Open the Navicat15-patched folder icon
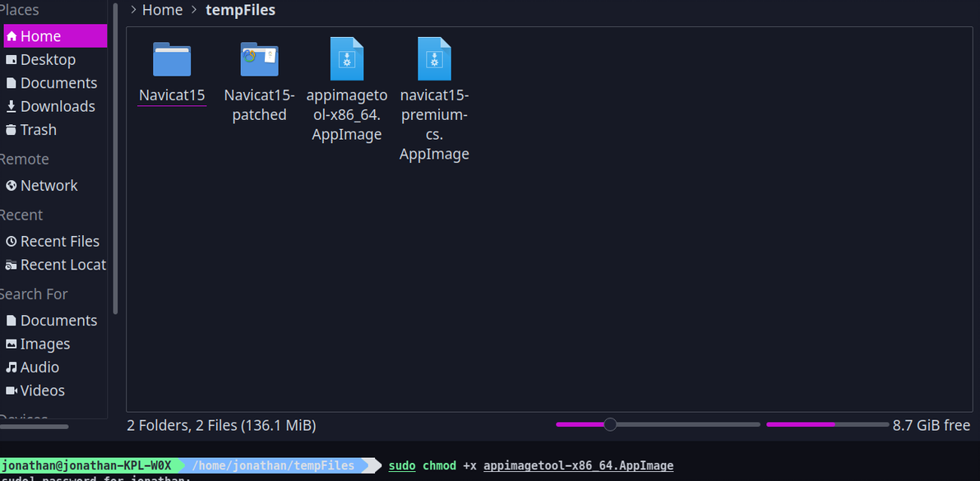 (x=259, y=59)
